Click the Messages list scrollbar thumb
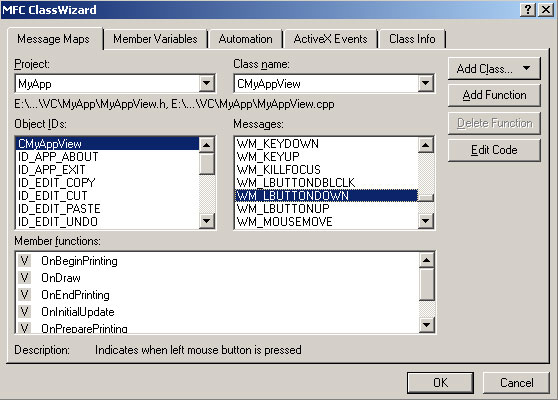This screenshot has width=558, height=400. [426, 198]
